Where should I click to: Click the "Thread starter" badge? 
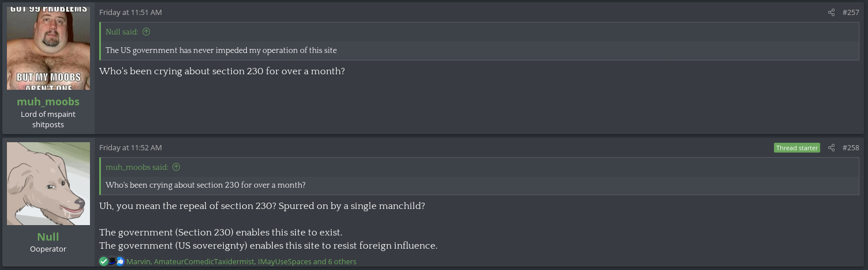click(797, 148)
